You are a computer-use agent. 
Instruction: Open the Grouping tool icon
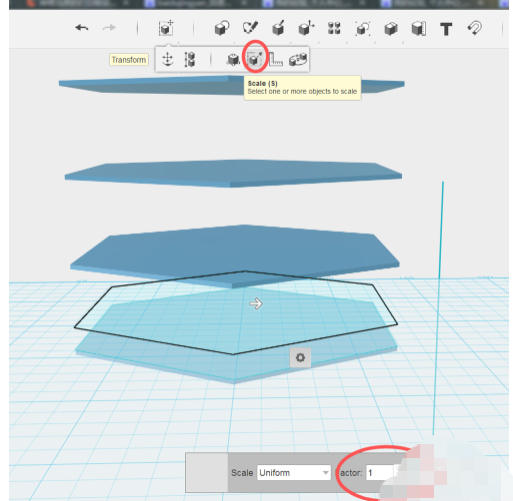pyautogui.click(x=362, y=29)
